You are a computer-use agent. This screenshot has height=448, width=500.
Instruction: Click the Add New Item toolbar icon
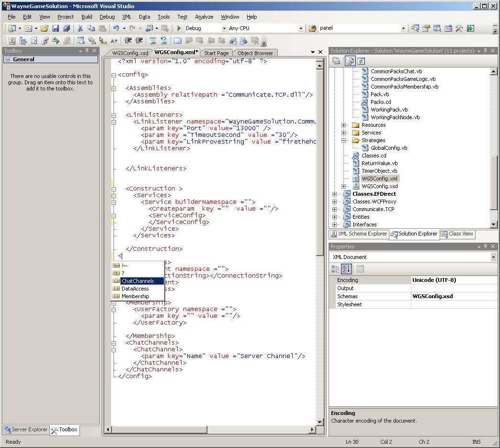(x=28, y=28)
